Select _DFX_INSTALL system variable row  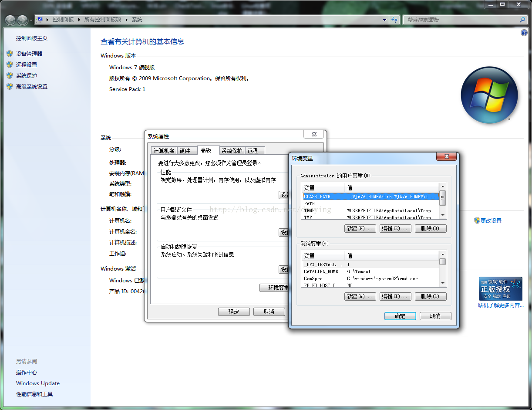pos(371,264)
